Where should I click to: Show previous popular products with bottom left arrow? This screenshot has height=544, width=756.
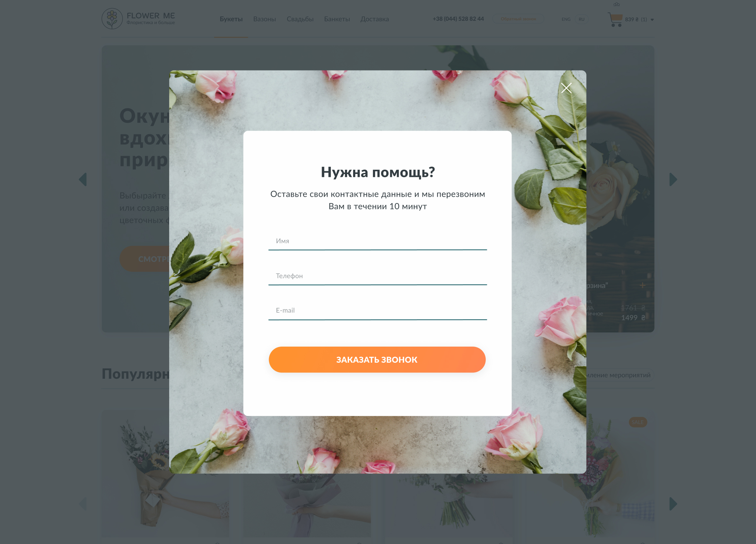coord(83,504)
